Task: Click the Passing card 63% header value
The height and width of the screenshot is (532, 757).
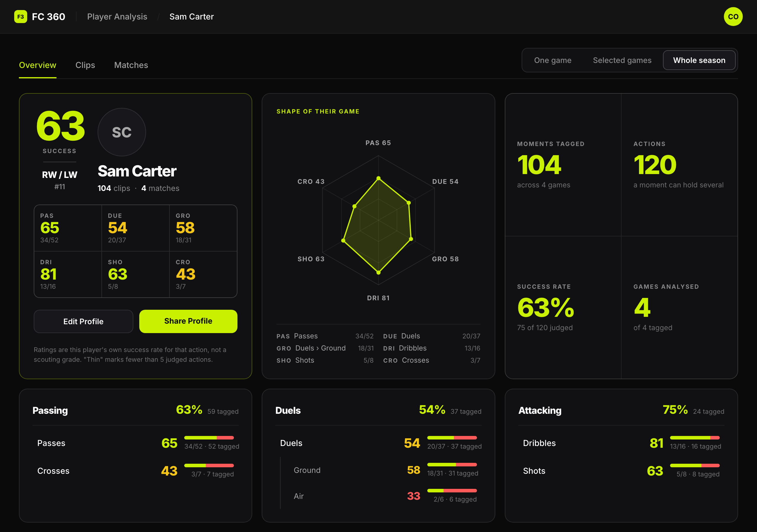Action: (189, 410)
